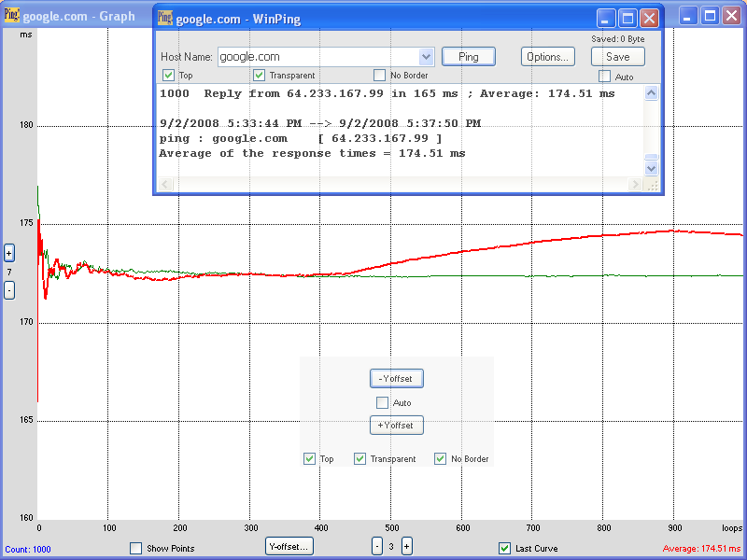747x560 pixels.
Task: Click the plus zoom button on left axis
Action: coord(9,253)
